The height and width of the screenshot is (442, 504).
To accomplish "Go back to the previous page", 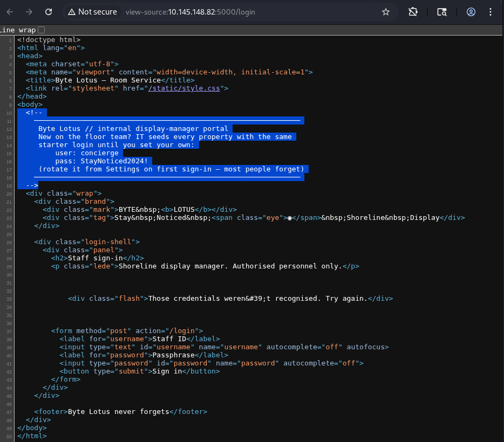I will (x=10, y=12).
